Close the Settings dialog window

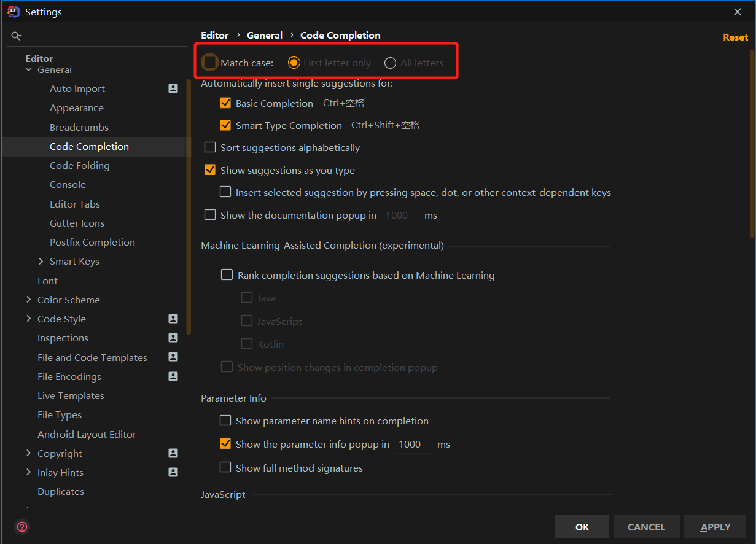click(x=738, y=12)
